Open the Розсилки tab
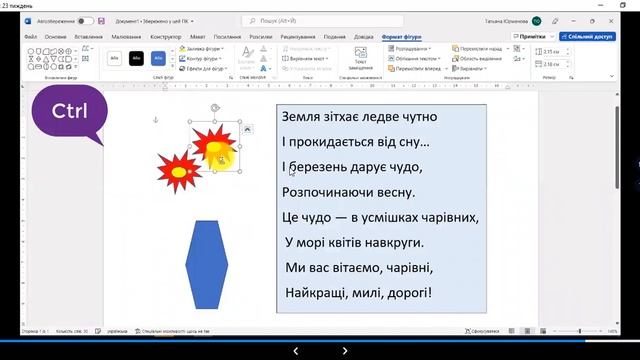Image resolution: width=640 pixels, height=360 pixels. click(x=261, y=37)
